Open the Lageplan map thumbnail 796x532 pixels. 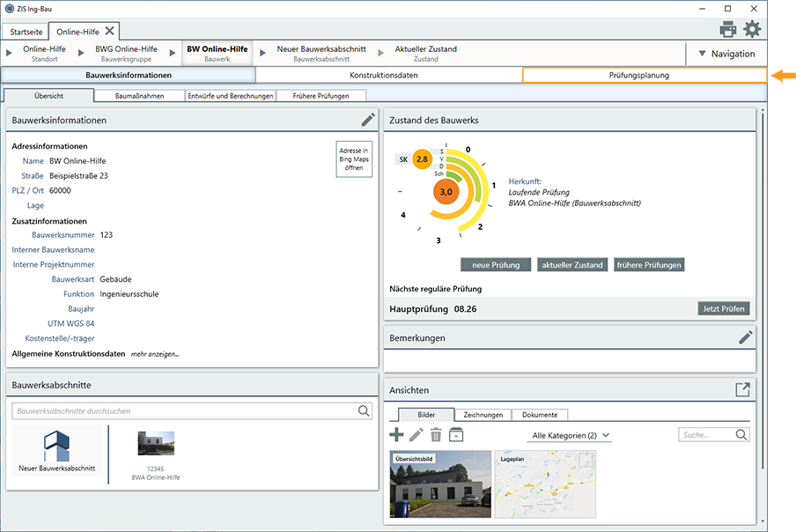pos(545,478)
